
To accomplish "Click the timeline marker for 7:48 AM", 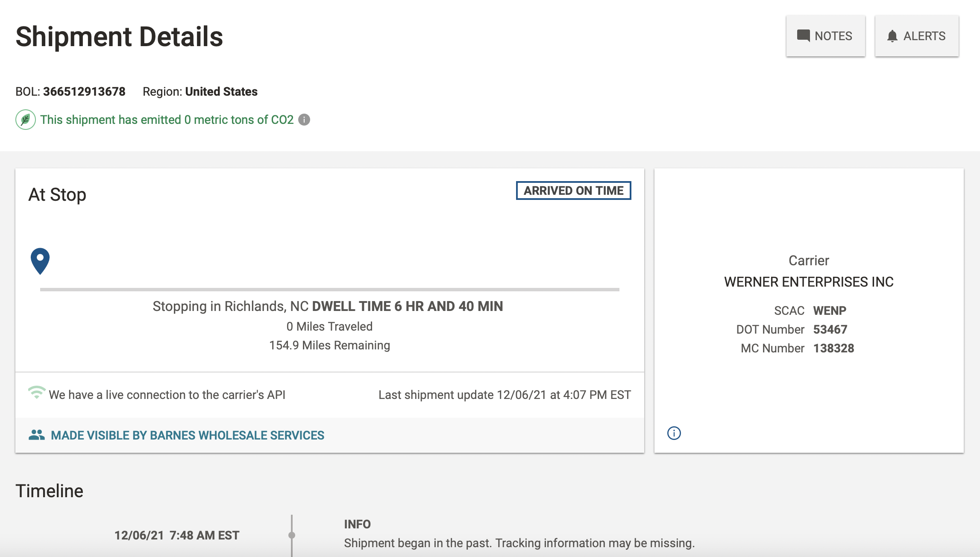I will [292, 535].
